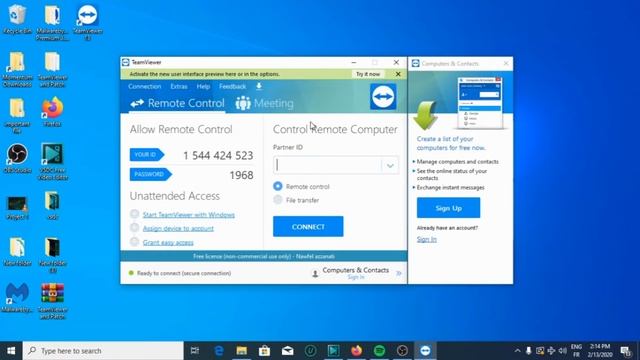Toggle the circle beside Assign device to account
Screen dimensions: 640x360
point(134,228)
